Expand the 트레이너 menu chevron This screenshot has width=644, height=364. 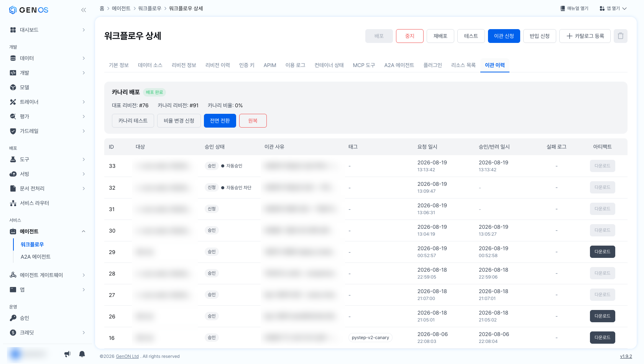pyautogui.click(x=84, y=102)
